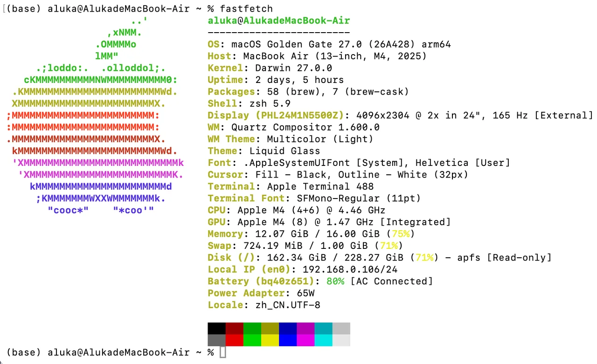The image size is (597, 364).
Task: Select the "Apple Terminal 488" value
Action: pyautogui.click(x=320, y=187)
